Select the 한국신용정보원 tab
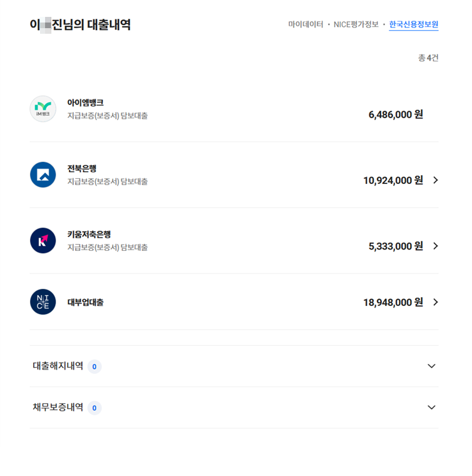This screenshot has width=472, height=476. point(413,24)
